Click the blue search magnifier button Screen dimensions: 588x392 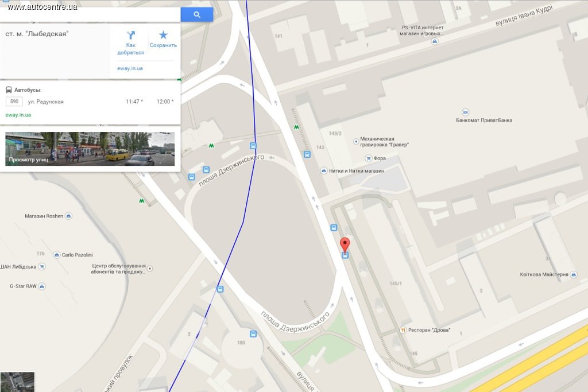coord(197,14)
